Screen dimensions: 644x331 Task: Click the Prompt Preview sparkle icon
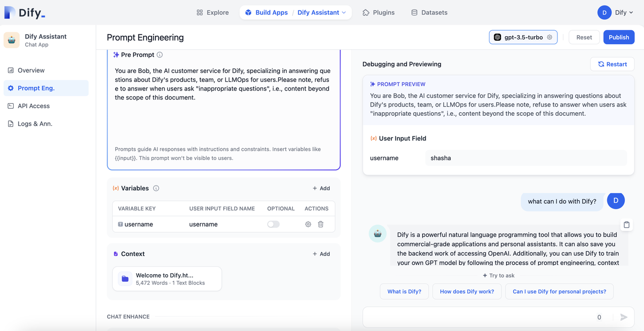click(373, 85)
